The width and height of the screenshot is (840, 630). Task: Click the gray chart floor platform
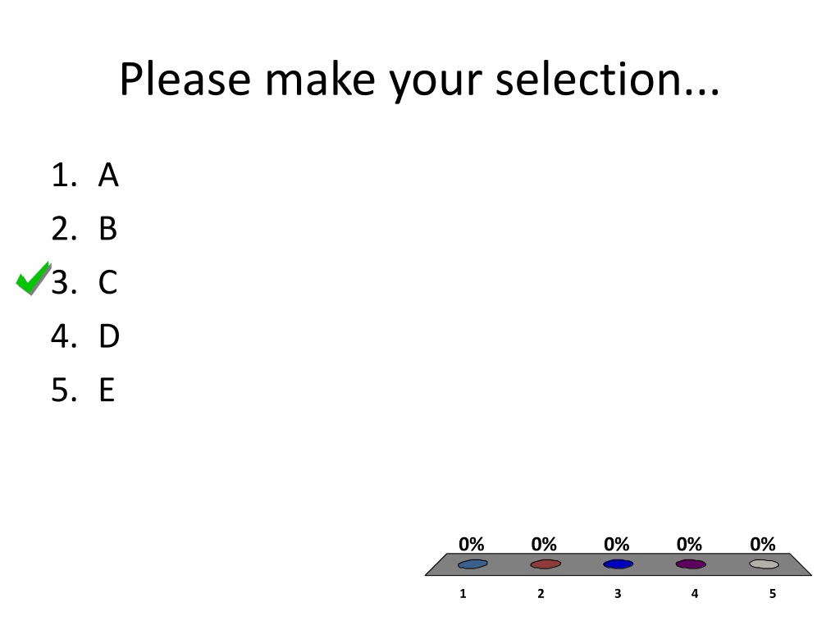tap(619, 564)
